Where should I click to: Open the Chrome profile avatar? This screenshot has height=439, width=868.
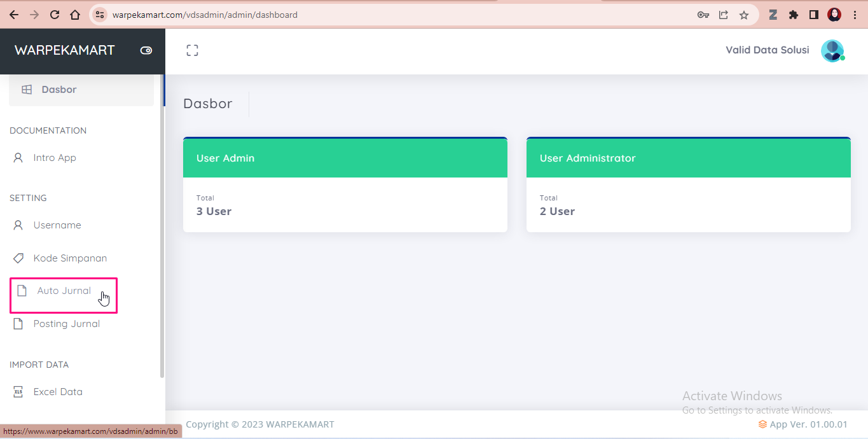[834, 15]
